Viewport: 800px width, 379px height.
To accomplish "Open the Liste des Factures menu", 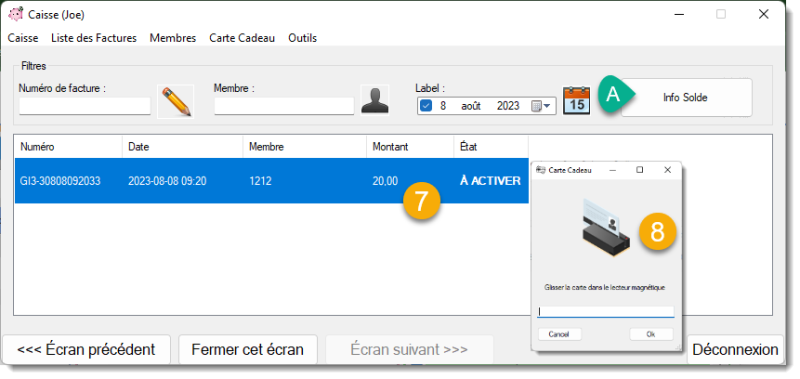I will pyautogui.click(x=94, y=38).
